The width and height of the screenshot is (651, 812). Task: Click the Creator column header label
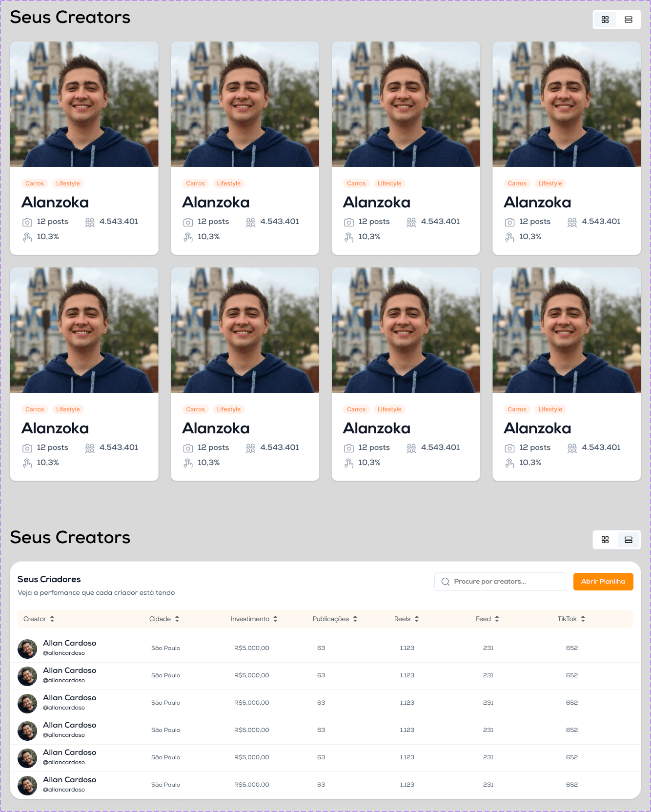click(35, 619)
